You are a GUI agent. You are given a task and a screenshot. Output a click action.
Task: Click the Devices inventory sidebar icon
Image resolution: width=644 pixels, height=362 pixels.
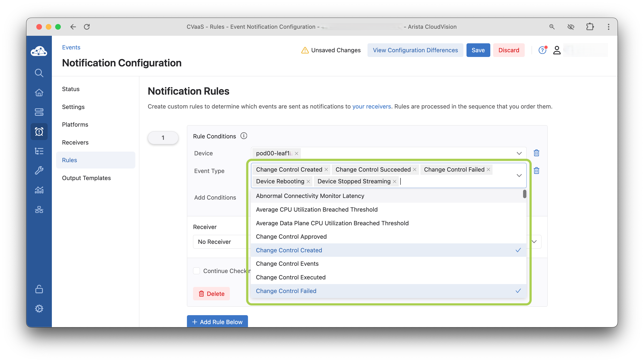tap(39, 112)
